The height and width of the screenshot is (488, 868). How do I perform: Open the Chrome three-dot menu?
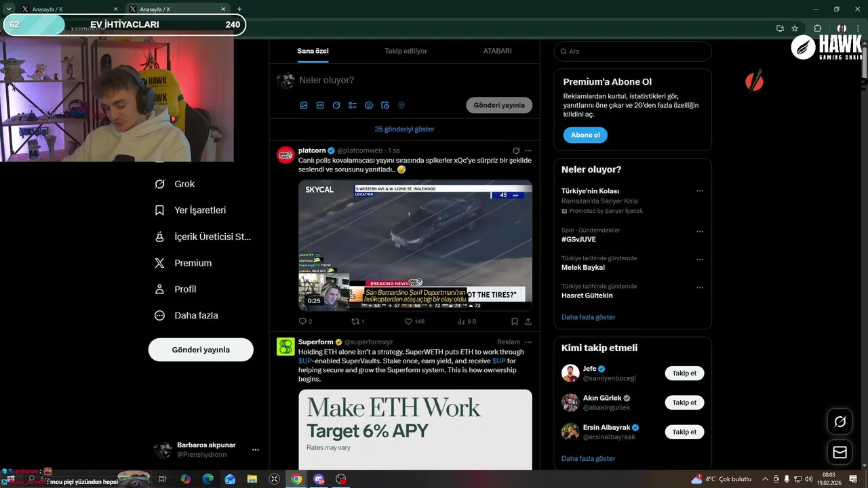859,28
